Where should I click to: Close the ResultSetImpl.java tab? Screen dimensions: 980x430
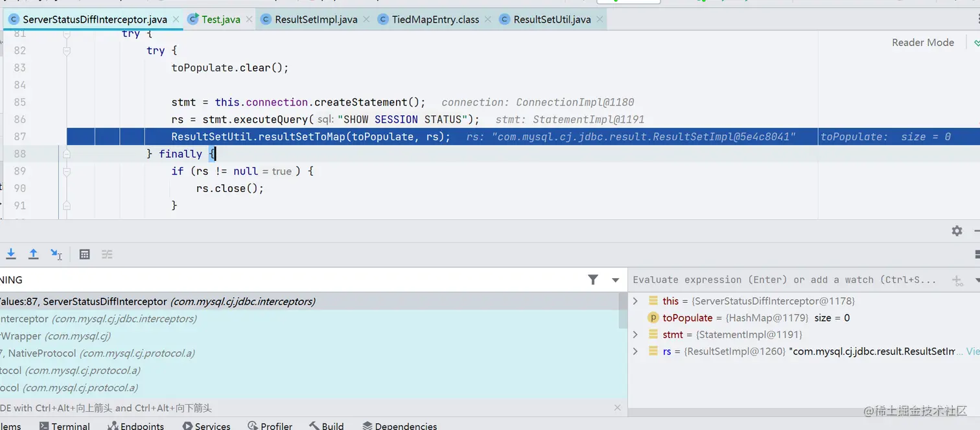(366, 19)
